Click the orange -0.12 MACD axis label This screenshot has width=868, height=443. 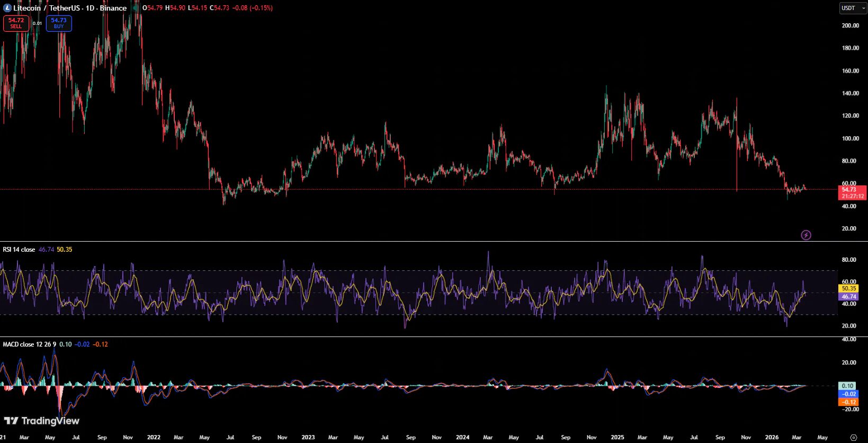[x=848, y=402]
